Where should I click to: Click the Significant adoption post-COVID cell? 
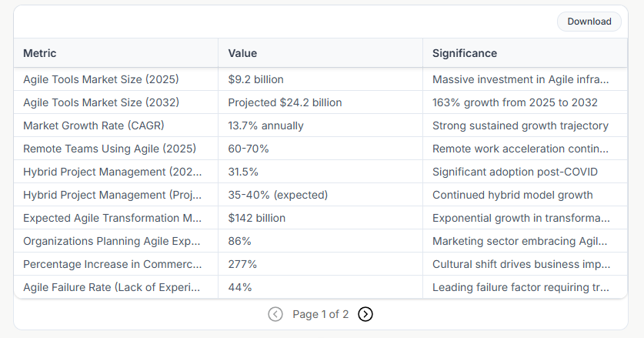515,172
